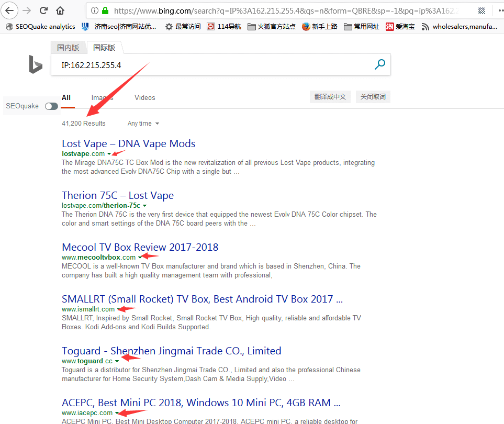The width and height of the screenshot is (504, 424).
Task: Expand the Any time filter dropdown
Action: pyautogui.click(x=143, y=124)
